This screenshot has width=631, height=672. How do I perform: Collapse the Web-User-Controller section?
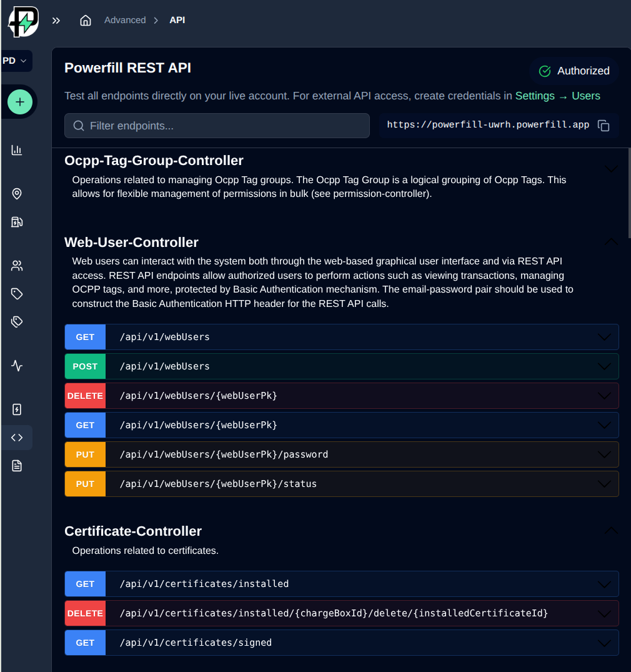610,242
